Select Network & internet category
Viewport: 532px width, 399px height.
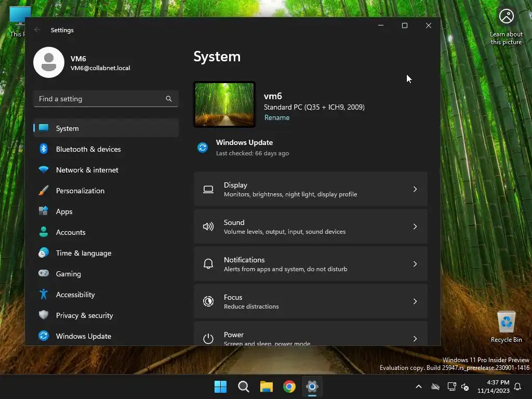106,170
